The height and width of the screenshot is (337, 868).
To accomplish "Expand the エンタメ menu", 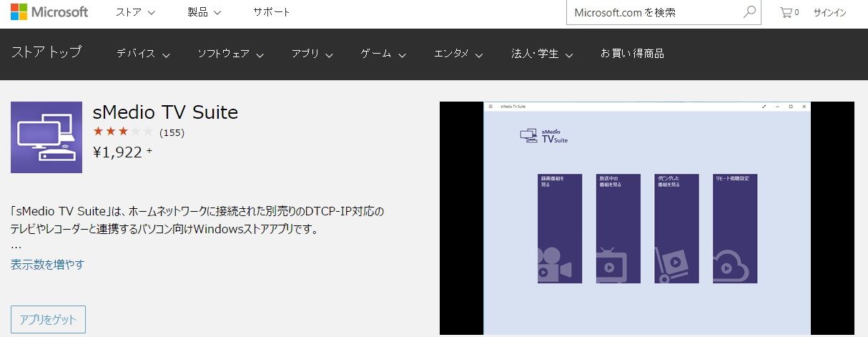I will click(458, 54).
